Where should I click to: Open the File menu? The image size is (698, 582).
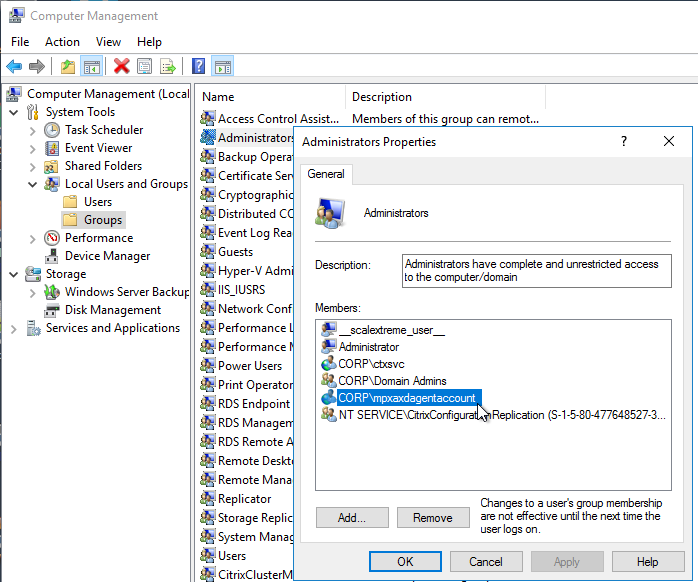pyautogui.click(x=20, y=42)
